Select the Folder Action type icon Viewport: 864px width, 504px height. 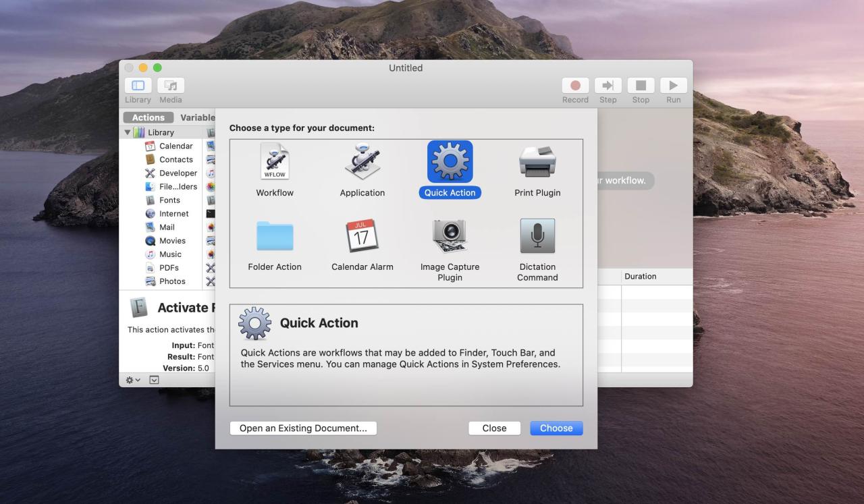coord(275,237)
